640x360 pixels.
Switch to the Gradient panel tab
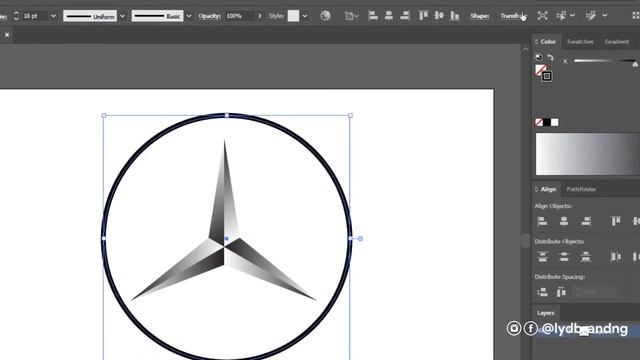click(x=617, y=42)
